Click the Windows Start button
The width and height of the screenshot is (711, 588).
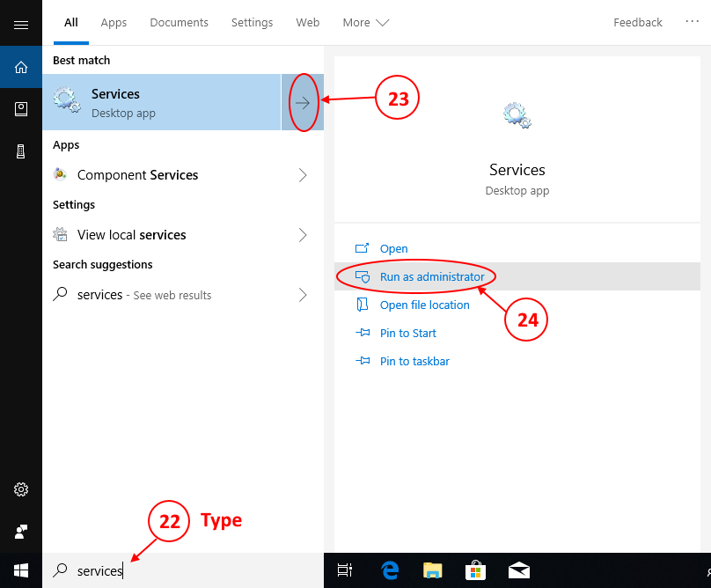[21, 570]
